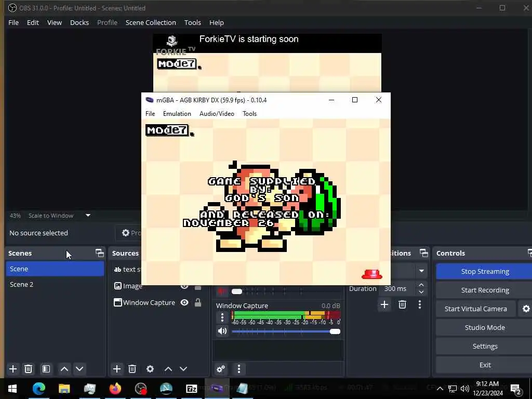Open Window Capture audio options dots
The image size is (532, 399).
[x=222, y=317]
